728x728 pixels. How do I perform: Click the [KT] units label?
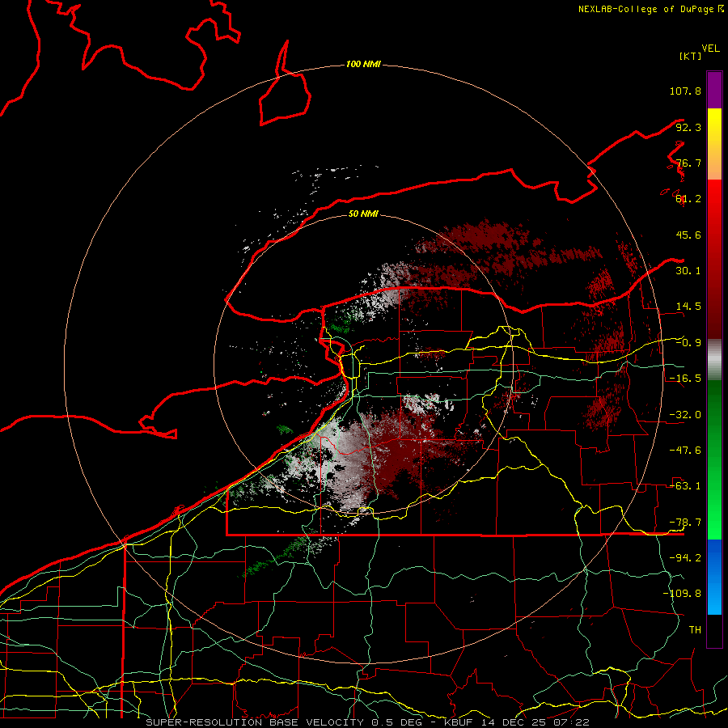pyautogui.click(x=690, y=56)
